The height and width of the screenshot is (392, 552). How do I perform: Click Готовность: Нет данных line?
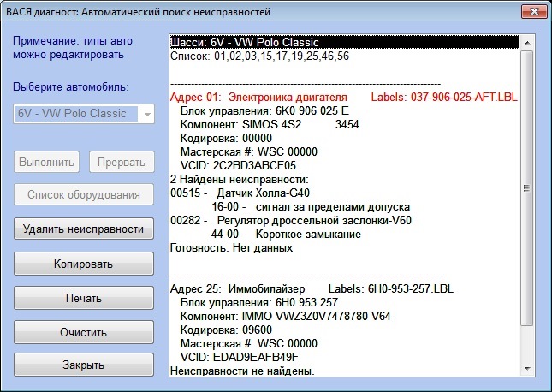[x=231, y=248]
